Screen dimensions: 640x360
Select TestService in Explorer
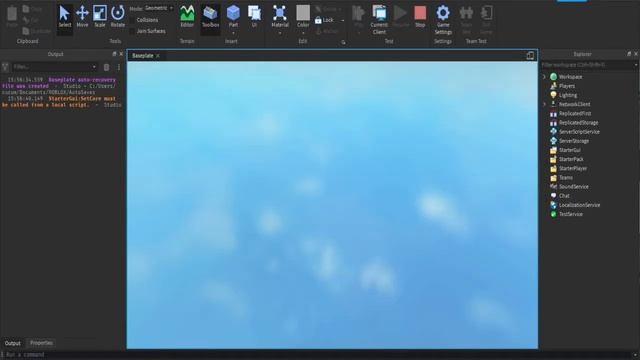571,214
